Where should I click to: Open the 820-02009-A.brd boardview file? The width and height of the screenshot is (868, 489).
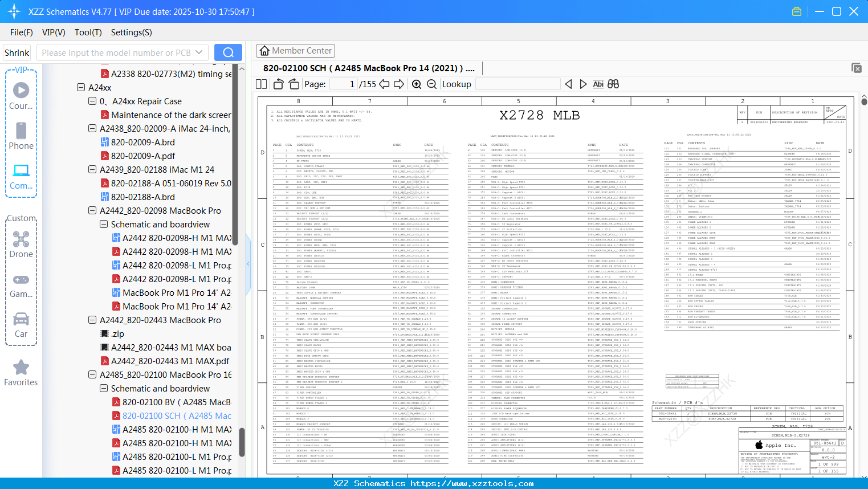[137, 142]
